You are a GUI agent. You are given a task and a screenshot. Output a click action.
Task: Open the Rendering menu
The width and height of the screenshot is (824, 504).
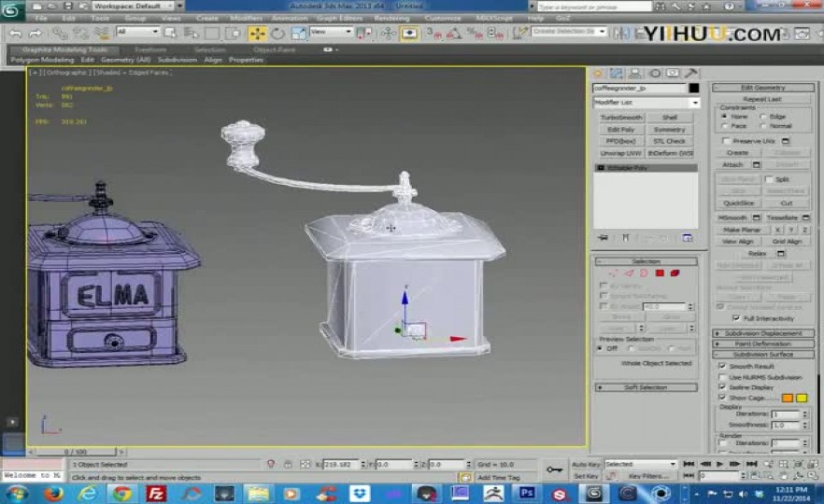coord(391,18)
